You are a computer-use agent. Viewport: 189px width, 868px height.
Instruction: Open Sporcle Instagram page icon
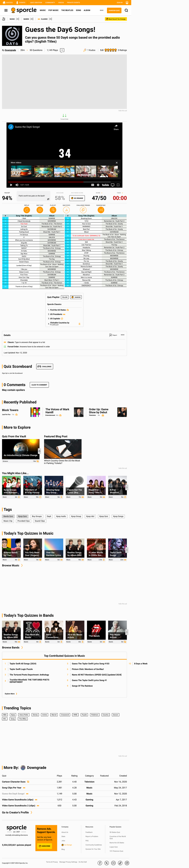pyautogui.click(x=127, y=863)
